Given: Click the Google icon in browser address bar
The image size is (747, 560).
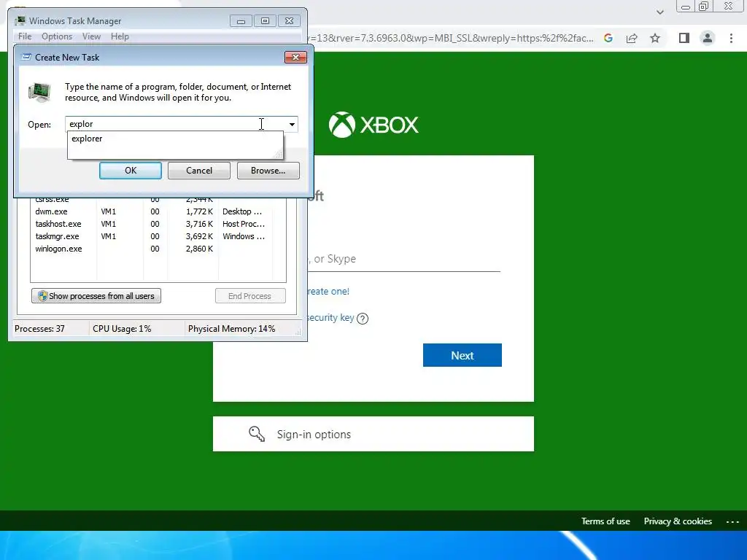Looking at the screenshot, I should [x=608, y=38].
